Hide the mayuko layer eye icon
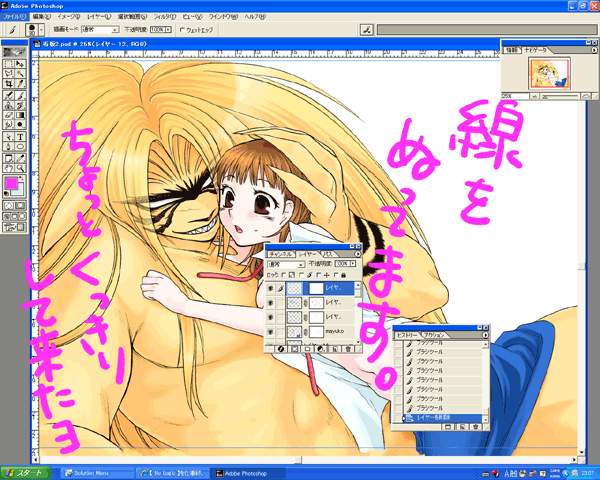This screenshot has height=480, width=600. [271, 331]
